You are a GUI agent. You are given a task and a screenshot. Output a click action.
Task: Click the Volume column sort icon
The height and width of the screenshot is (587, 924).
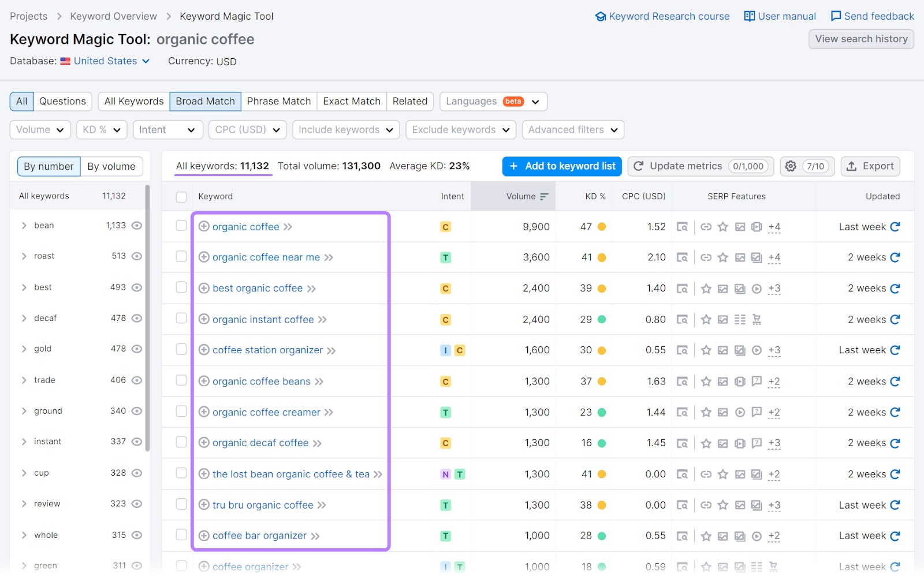coord(543,197)
